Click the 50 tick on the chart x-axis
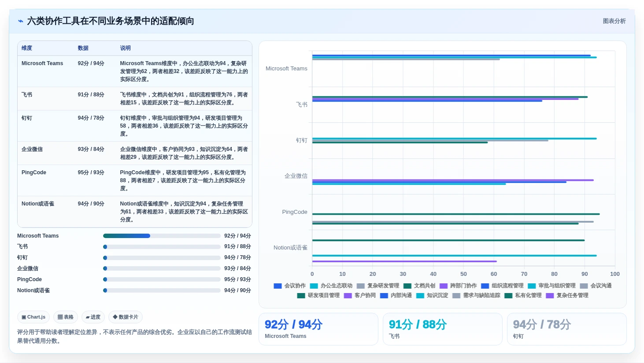This screenshot has width=644, height=363. tap(463, 274)
